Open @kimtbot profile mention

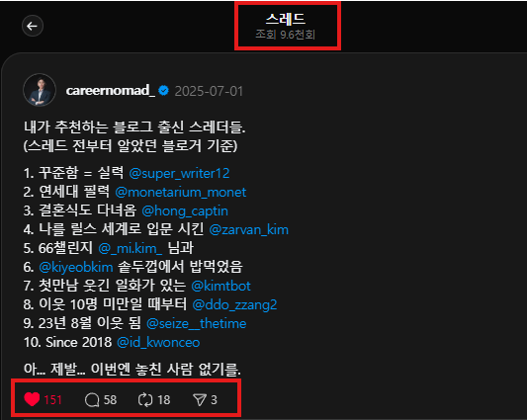coord(220,286)
